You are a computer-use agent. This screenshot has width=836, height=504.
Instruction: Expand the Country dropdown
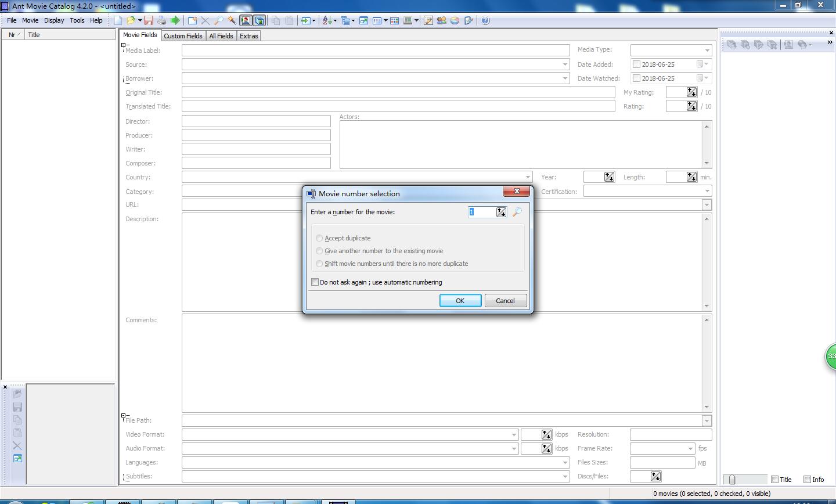pos(528,177)
